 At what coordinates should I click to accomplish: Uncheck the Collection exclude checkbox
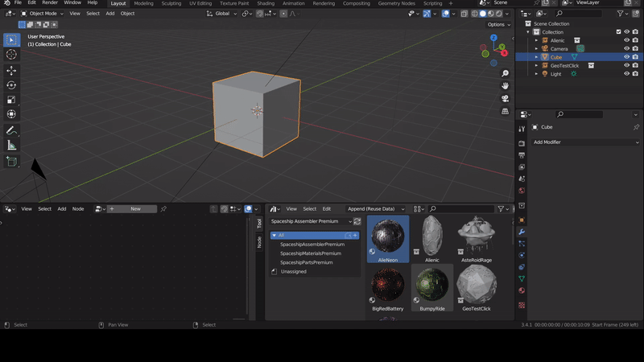click(x=618, y=32)
